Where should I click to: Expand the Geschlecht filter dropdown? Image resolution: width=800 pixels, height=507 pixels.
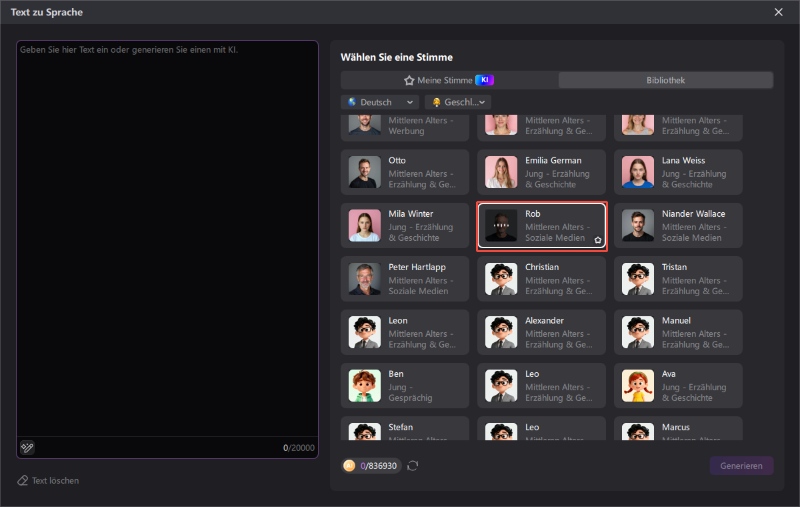(458, 102)
